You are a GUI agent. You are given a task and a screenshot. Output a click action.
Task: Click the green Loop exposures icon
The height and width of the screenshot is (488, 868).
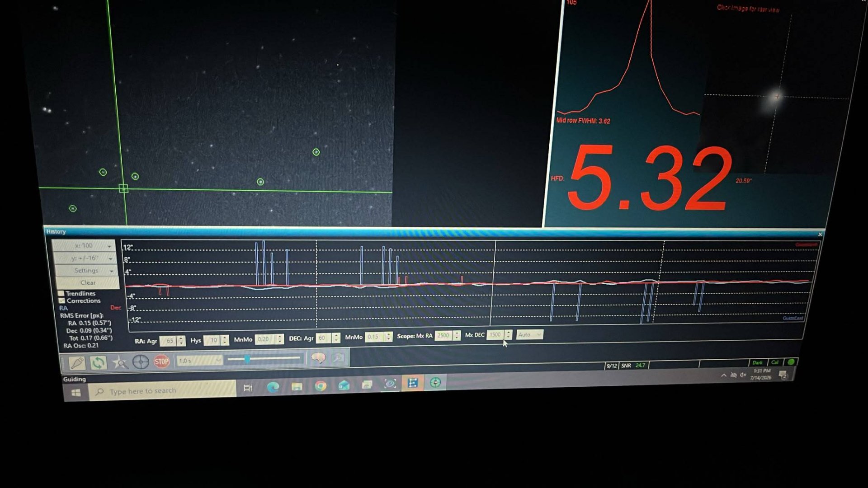tap(98, 362)
